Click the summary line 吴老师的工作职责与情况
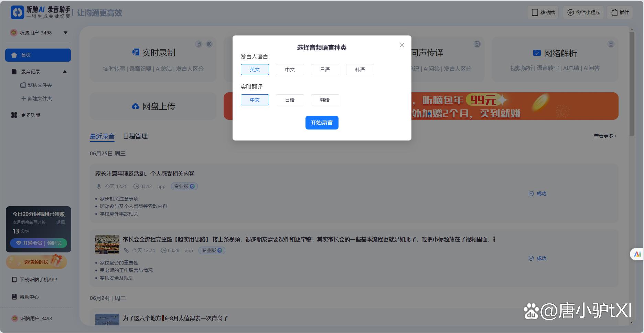 (x=126, y=270)
